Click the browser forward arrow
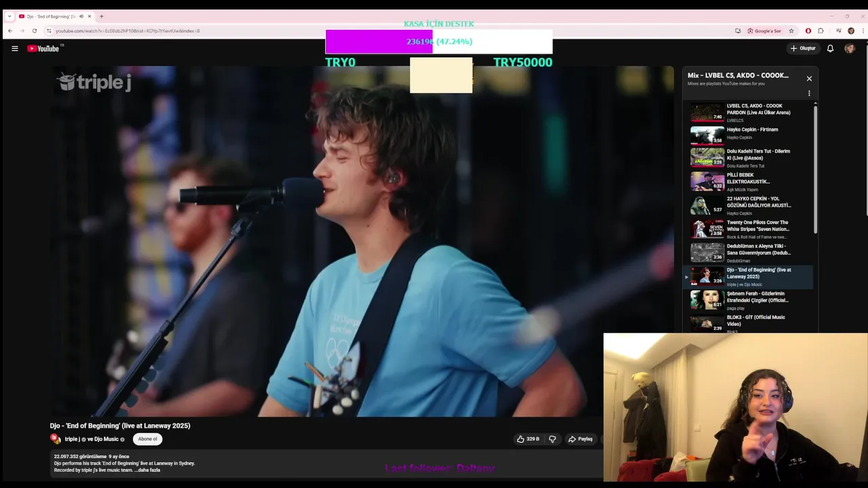This screenshot has width=868, height=488. click(22, 30)
